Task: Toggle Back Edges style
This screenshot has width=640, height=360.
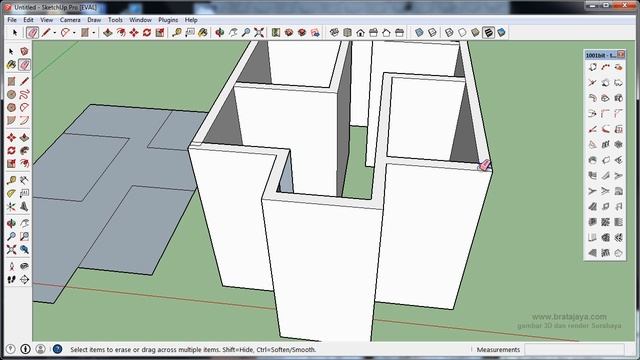Action: point(432,33)
